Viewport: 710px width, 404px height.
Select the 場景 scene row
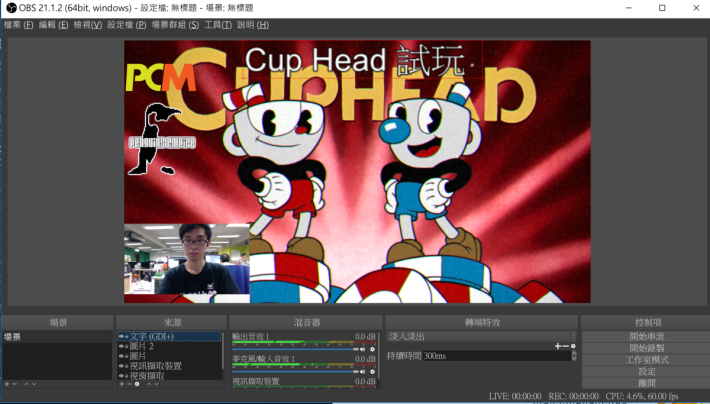tap(57, 337)
